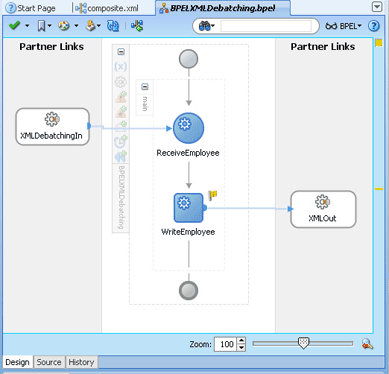The image size is (389, 374).
Task: Click the yellow flag on WriteEmployee
Action: [213, 195]
